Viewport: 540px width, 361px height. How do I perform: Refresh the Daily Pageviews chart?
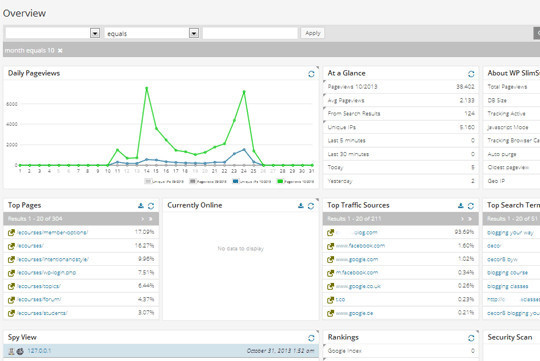click(x=311, y=74)
